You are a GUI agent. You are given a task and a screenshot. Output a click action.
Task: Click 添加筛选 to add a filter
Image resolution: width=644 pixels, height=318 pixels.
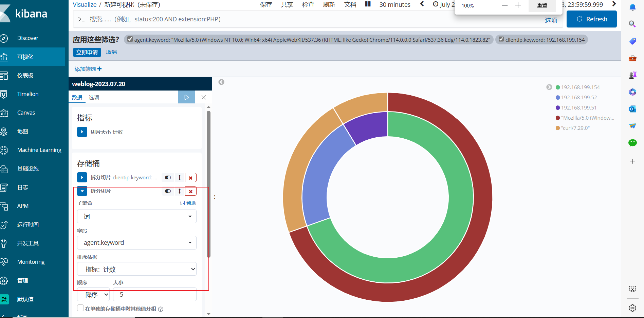88,69
